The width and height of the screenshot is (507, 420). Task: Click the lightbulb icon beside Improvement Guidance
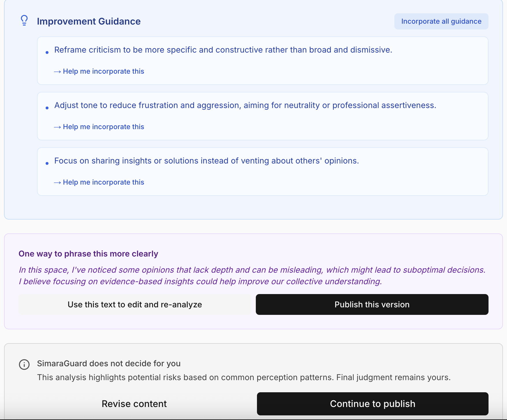click(24, 21)
